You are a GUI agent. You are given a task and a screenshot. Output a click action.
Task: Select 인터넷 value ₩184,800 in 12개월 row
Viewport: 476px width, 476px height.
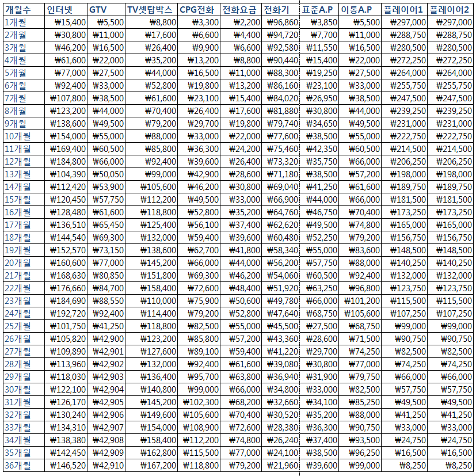66,162
